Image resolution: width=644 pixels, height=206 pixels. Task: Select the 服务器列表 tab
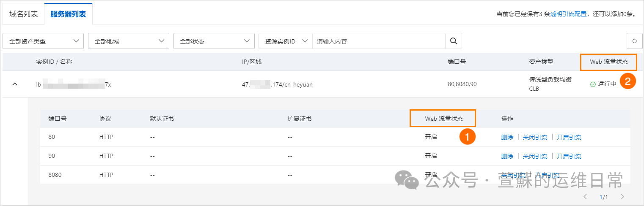(68, 14)
